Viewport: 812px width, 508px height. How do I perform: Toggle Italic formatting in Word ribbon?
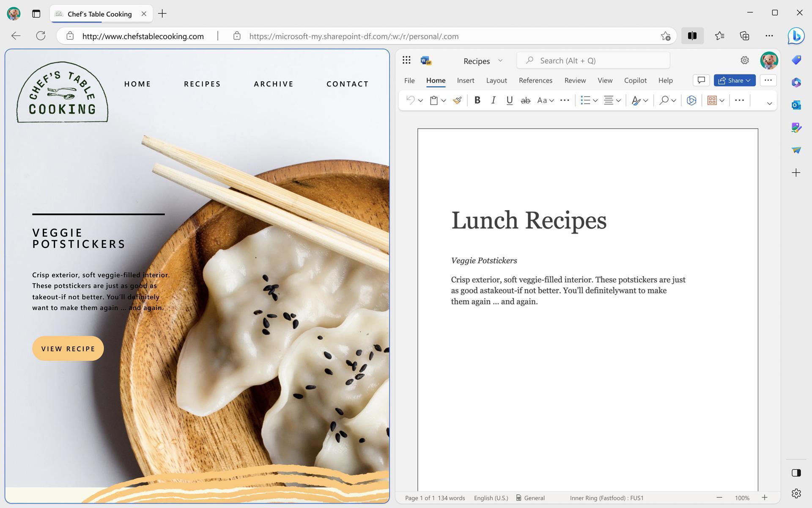click(x=493, y=100)
